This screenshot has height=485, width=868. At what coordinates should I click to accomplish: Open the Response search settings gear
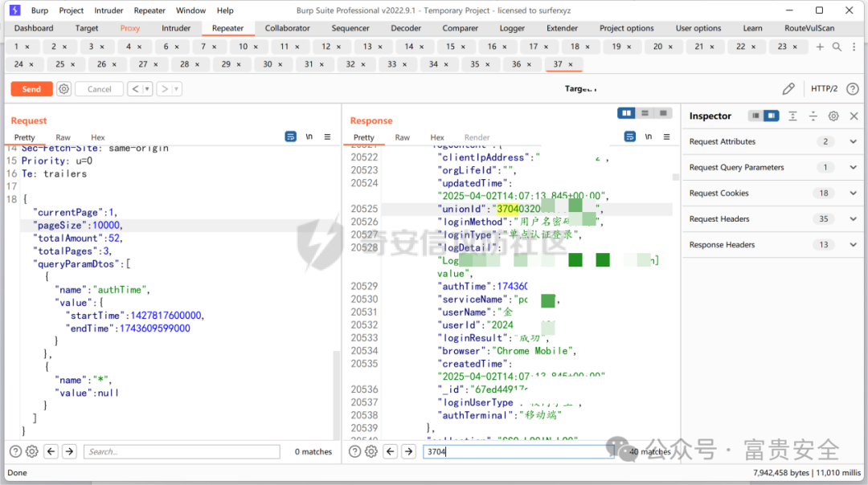371,452
